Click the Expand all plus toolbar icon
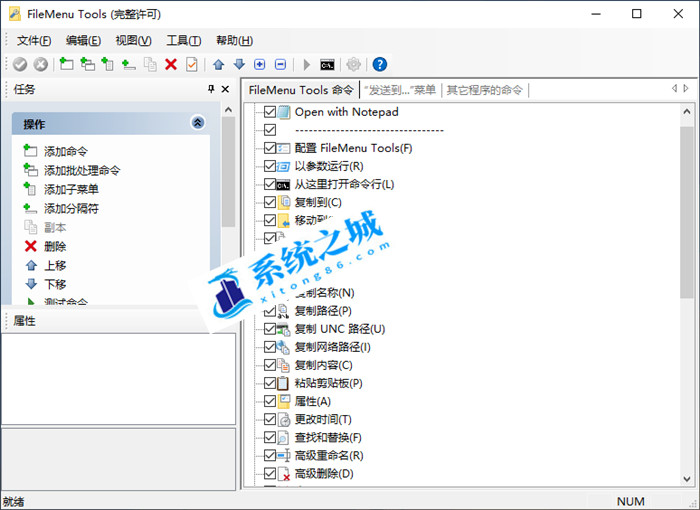This screenshot has width=700, height=510. coord(259,64)
